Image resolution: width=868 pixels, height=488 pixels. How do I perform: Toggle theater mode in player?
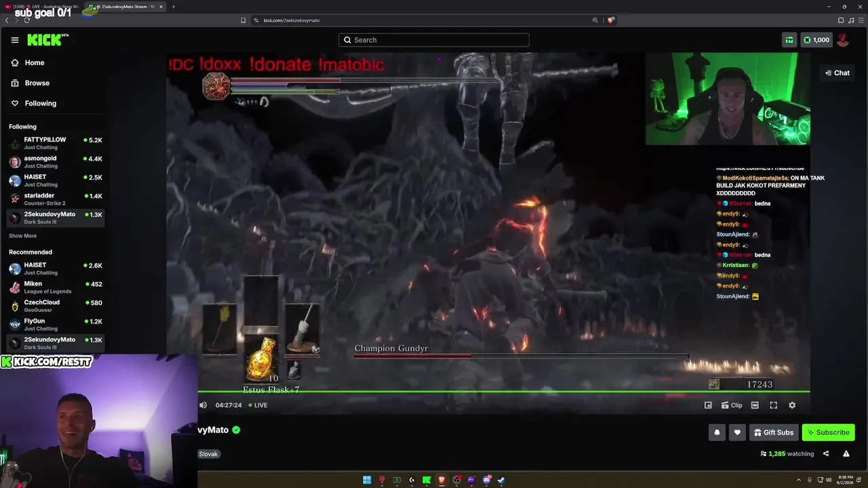[x=755, y=405]
